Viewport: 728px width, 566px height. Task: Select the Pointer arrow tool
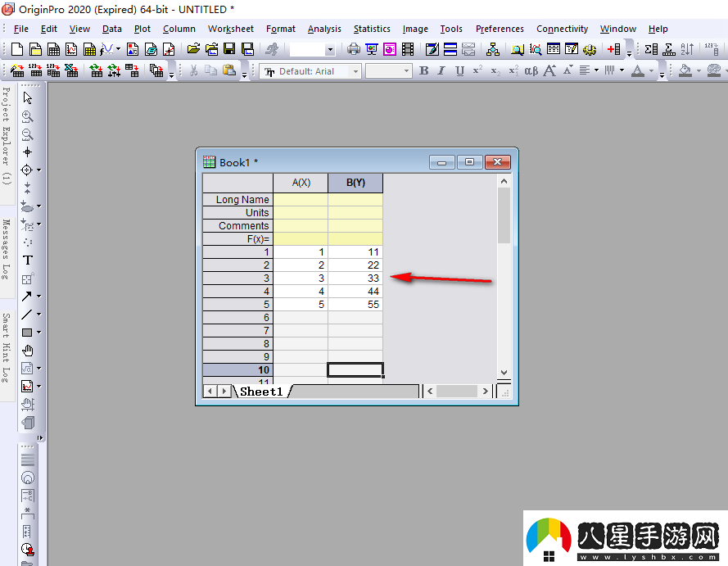pyautogui.click(x=27, y=98)
